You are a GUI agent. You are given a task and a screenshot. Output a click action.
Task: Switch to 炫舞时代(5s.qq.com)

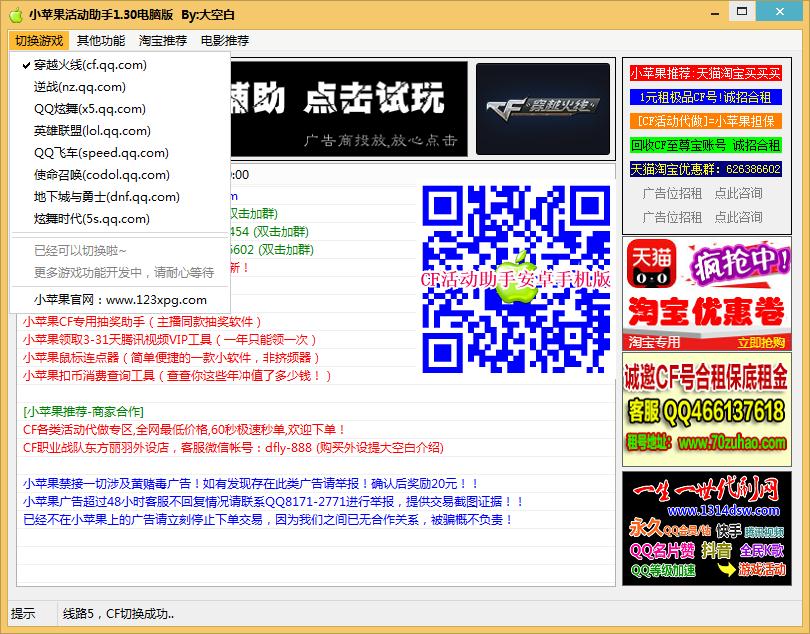pos(120,219)
